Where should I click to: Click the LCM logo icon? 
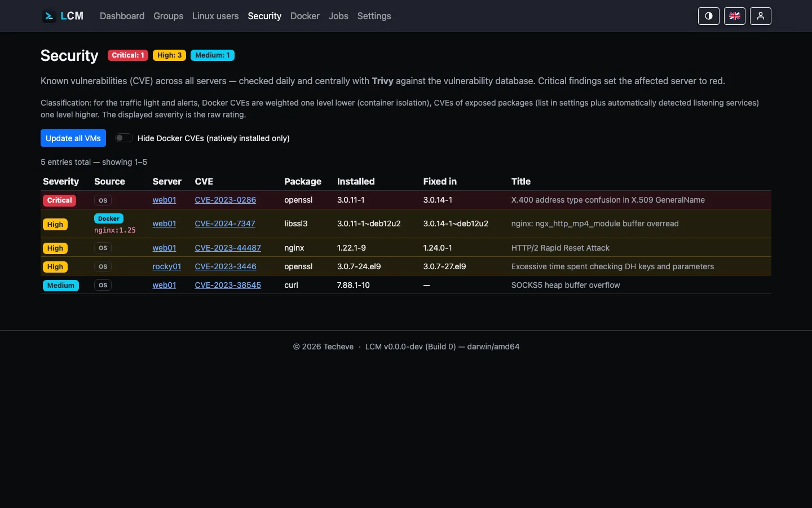click(49, 16)
